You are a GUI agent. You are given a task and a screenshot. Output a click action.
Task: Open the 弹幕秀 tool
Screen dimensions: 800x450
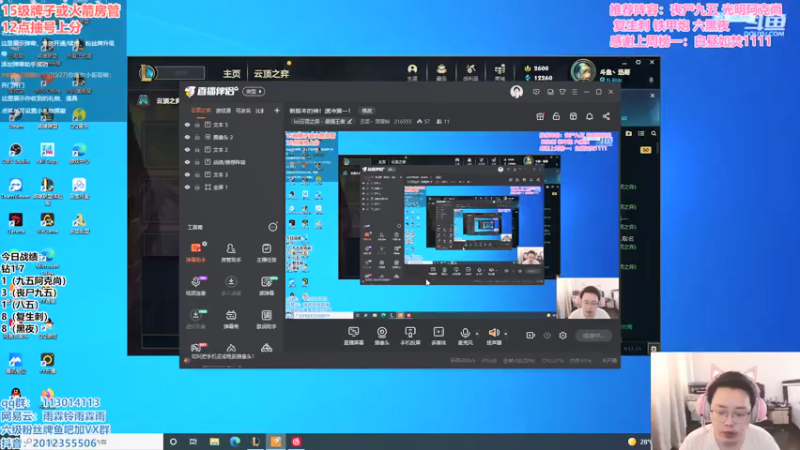pyautogui.click(x=231, y=319)
